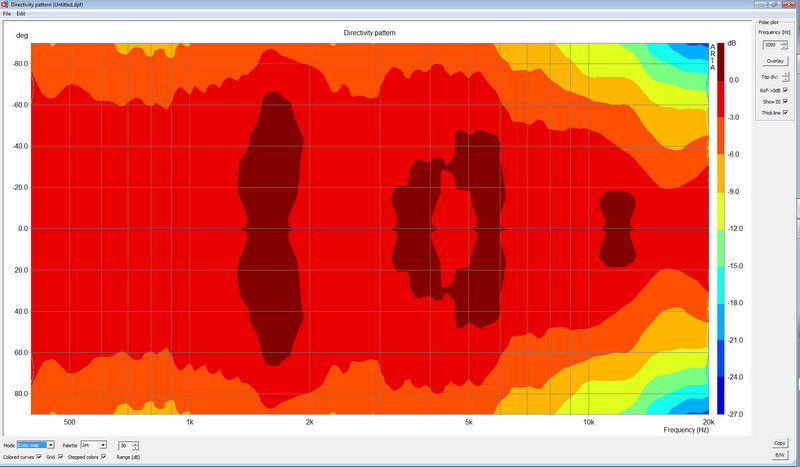Disable the Show DI checkbox
The width and height of the screenshot is (800, 467).
787,101
